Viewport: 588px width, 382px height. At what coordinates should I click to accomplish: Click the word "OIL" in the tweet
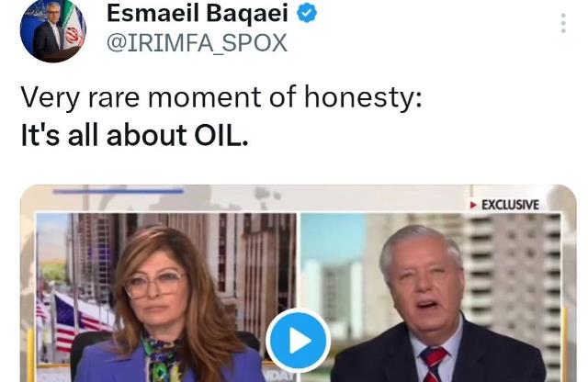pos(217,135)
